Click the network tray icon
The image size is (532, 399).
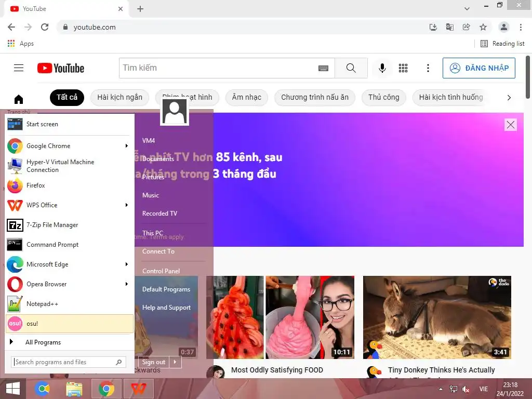coord(453,389)
